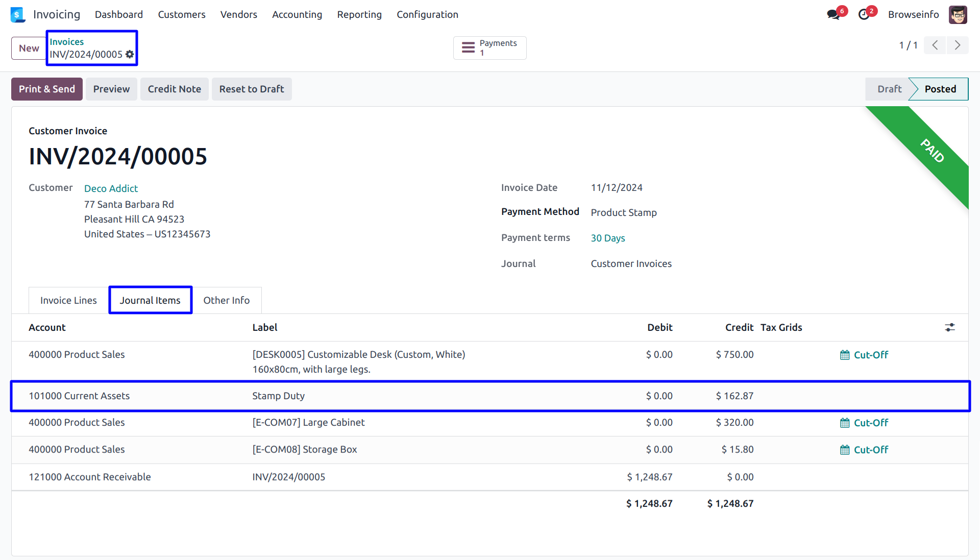Click the gear icon beside INV/2024/00005
Screen dimensions: 980x560
(130, 54)
